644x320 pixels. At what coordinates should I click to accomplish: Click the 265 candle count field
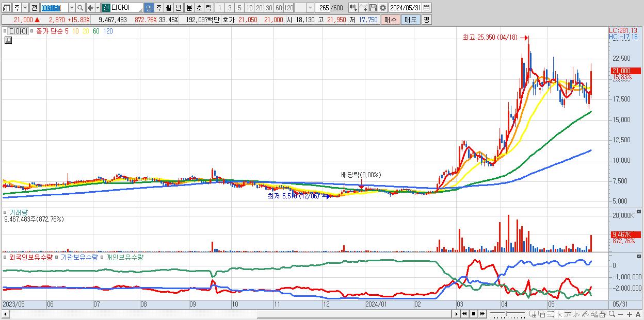click(322, 8)
